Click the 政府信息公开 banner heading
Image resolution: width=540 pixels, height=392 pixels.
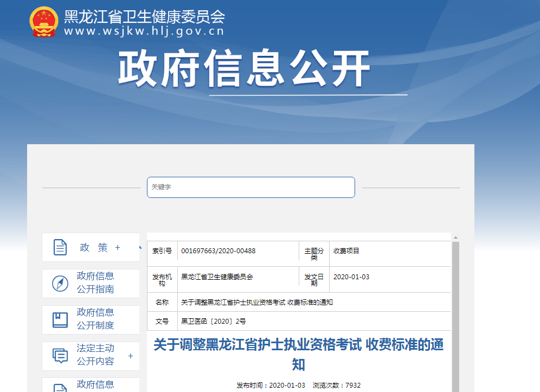pos(244,68)
